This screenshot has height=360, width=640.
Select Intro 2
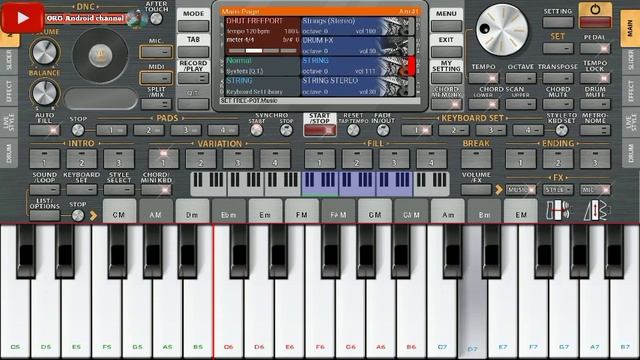click(82, 159)
